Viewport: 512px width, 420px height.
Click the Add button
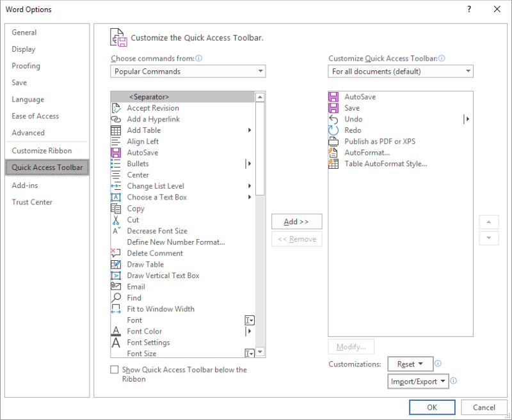pyautogui.click(x=296, y=221)
